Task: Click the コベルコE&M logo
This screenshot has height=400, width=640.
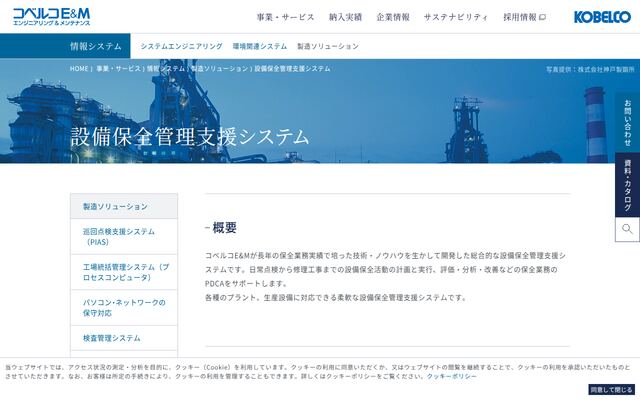Action: pos(51,17)
